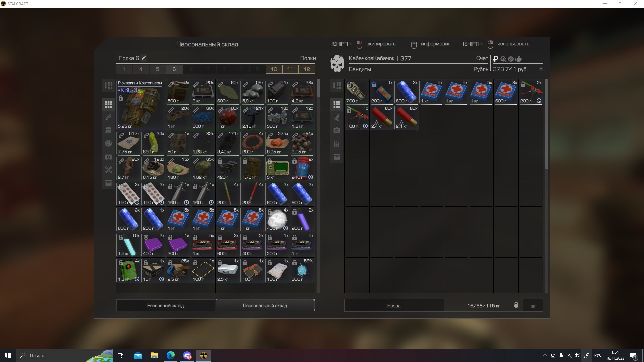Select the 121x dark mushroom stack
The height and width of the screenshot is (362, 644).
253,117
